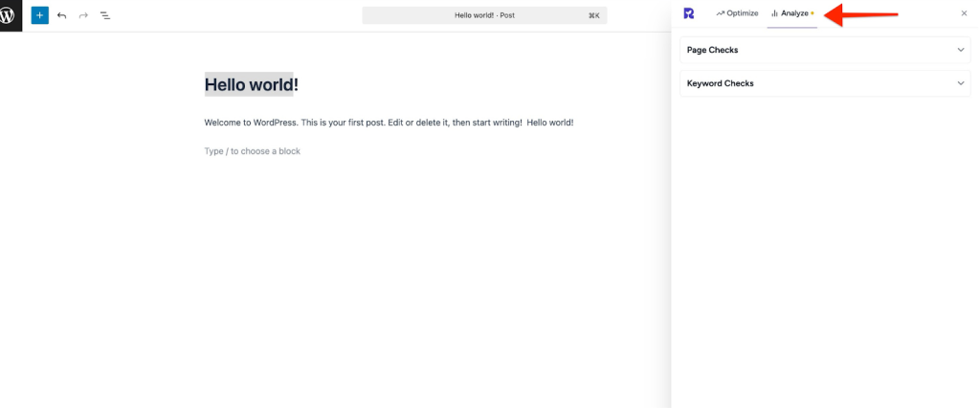Click the trend arrow icon beside Optimize
Image resolution: width=980 pixels, height=408 pixels.
[720, 13]
